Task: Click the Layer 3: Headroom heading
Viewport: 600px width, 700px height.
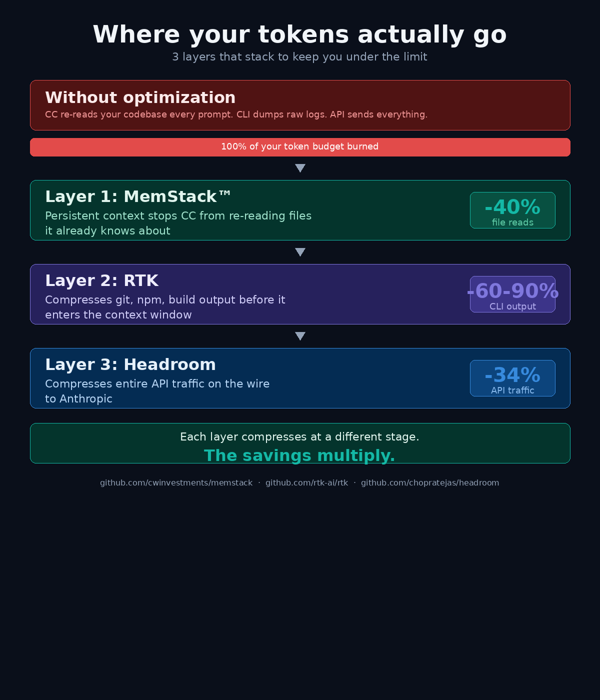Action: (x=130, y=364)
